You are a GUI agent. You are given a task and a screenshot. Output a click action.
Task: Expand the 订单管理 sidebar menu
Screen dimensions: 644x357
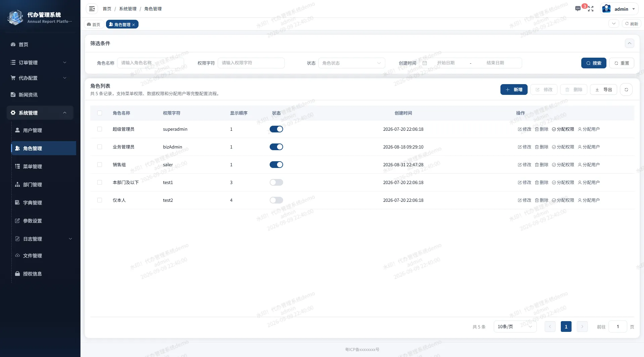point(40,63)
